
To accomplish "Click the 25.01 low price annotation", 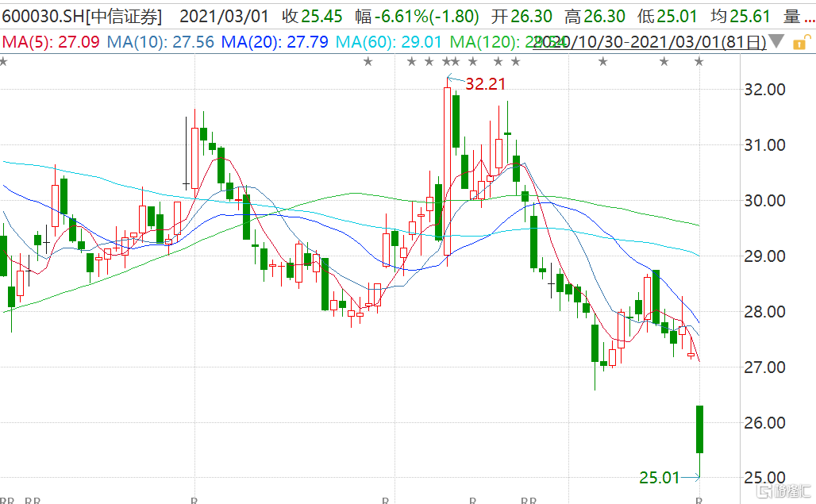I will pos(660,477).
